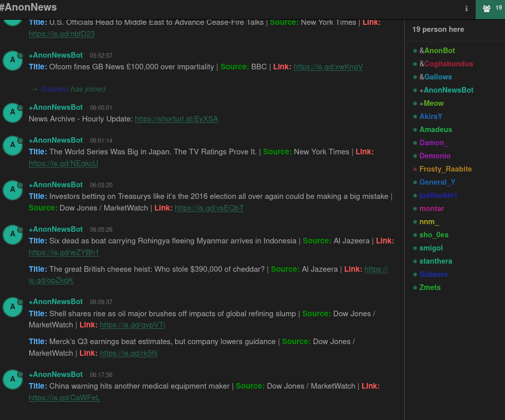The height and width of the screenshot is (420, 505).
Task: Select Zmets in the user list
Action: 430,287
